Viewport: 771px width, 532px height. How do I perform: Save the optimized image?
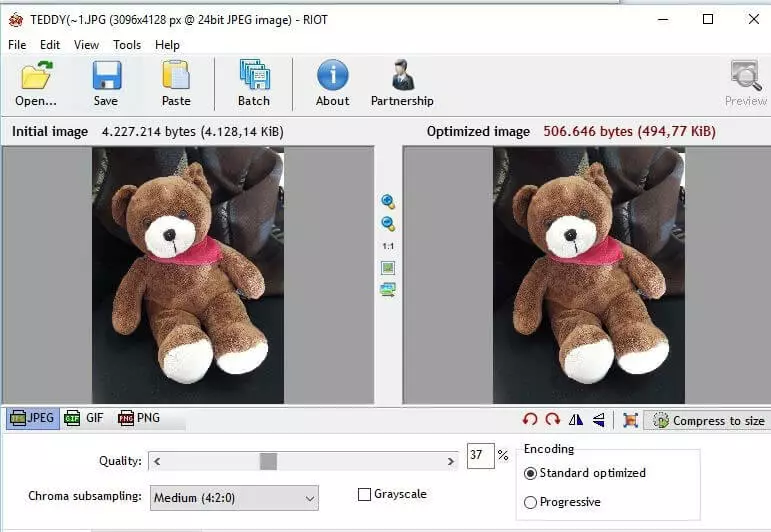[x=106, y=84]
